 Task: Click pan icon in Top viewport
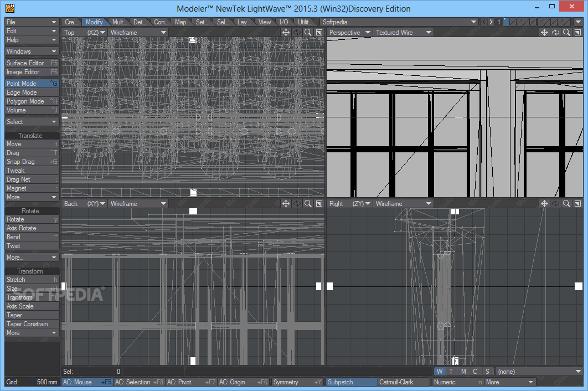coord(286,33)
